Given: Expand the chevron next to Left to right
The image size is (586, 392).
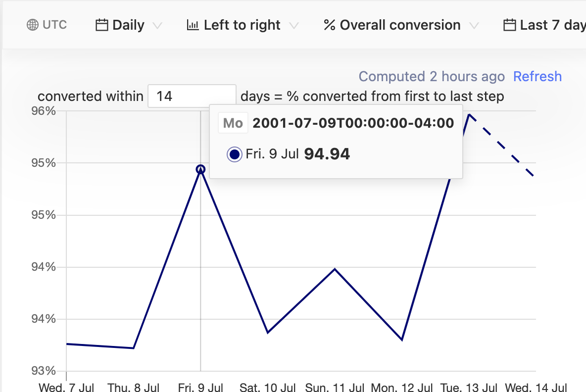Looking at the screenshot, I should pos(294,25).
